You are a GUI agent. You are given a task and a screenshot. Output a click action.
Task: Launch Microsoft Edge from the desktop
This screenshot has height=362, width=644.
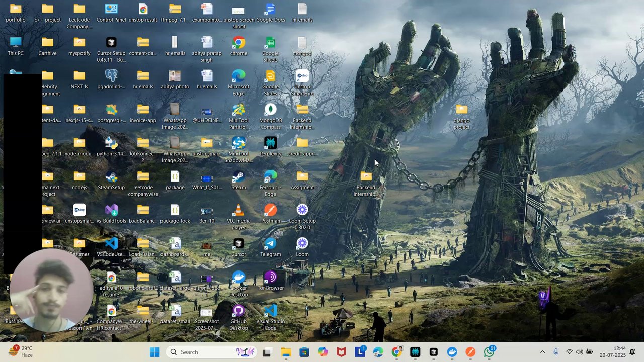(238, 83)
